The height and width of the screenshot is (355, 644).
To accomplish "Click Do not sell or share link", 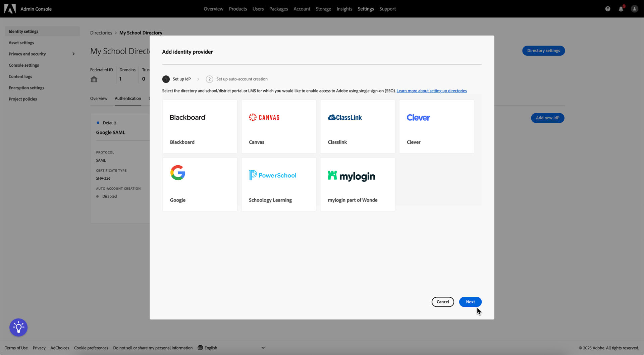I will pyautogui.click(x=153, y=348).
